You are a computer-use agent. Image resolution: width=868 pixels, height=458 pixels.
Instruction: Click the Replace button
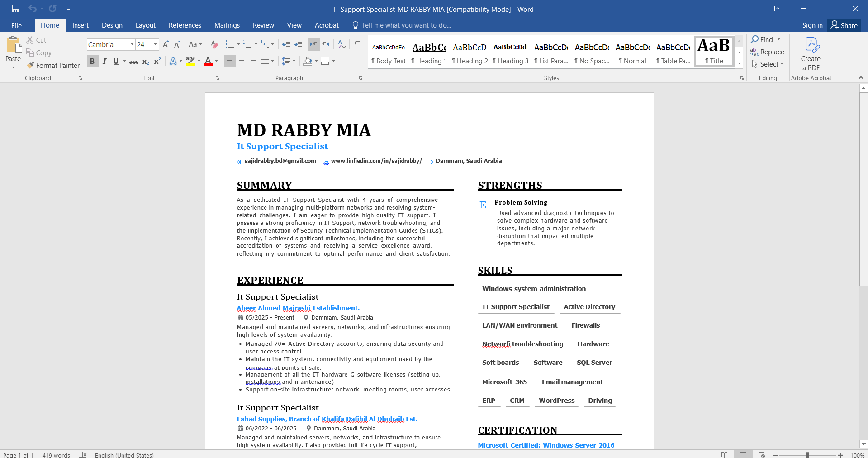[767, 52]
